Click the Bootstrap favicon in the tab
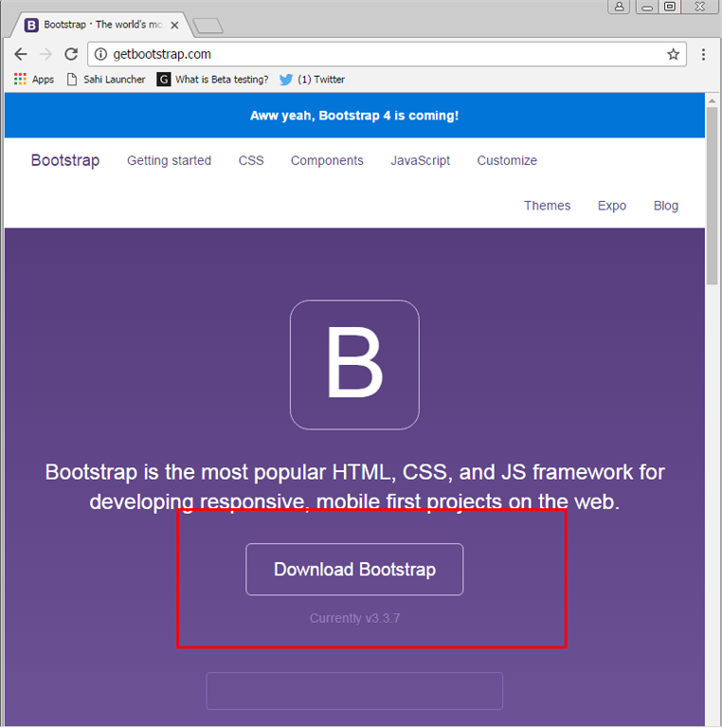This screenshot has height=728, width=722. pos(31,25)
